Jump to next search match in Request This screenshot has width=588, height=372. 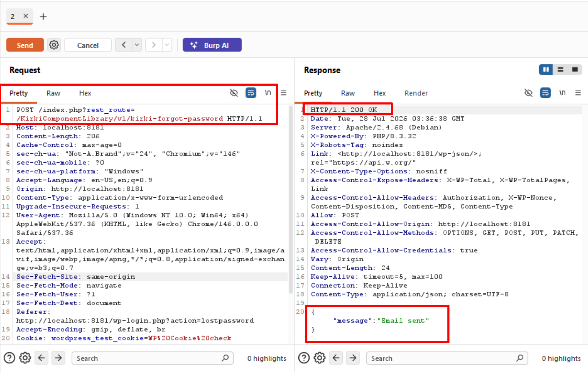(x=59, y=358)
